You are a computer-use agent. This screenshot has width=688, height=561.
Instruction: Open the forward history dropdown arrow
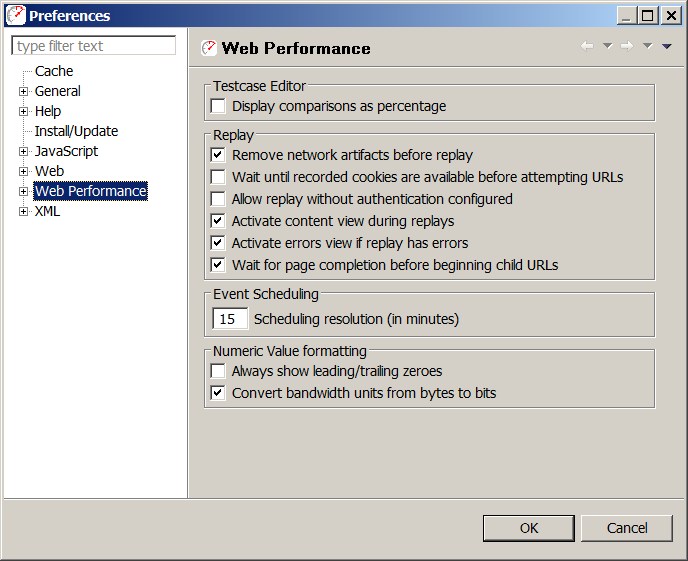pos(648,46)
